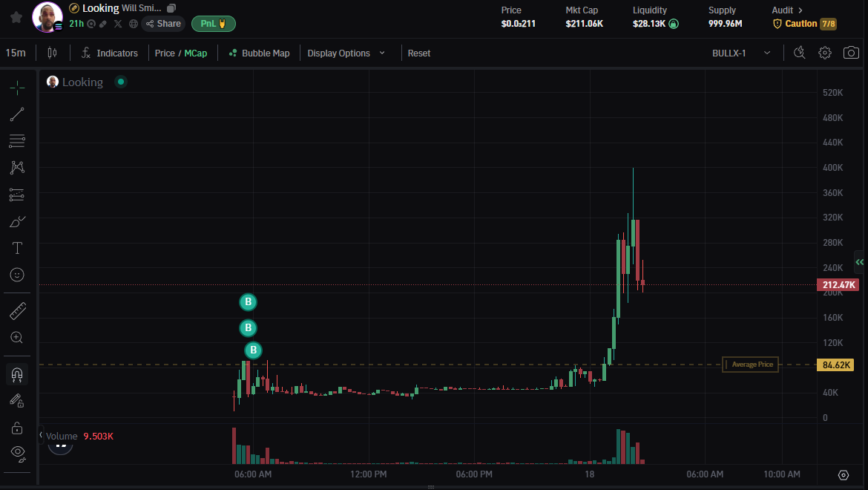Select the pattern drawing tool
This screenshot has height=490, width=868.
(17, 167)
